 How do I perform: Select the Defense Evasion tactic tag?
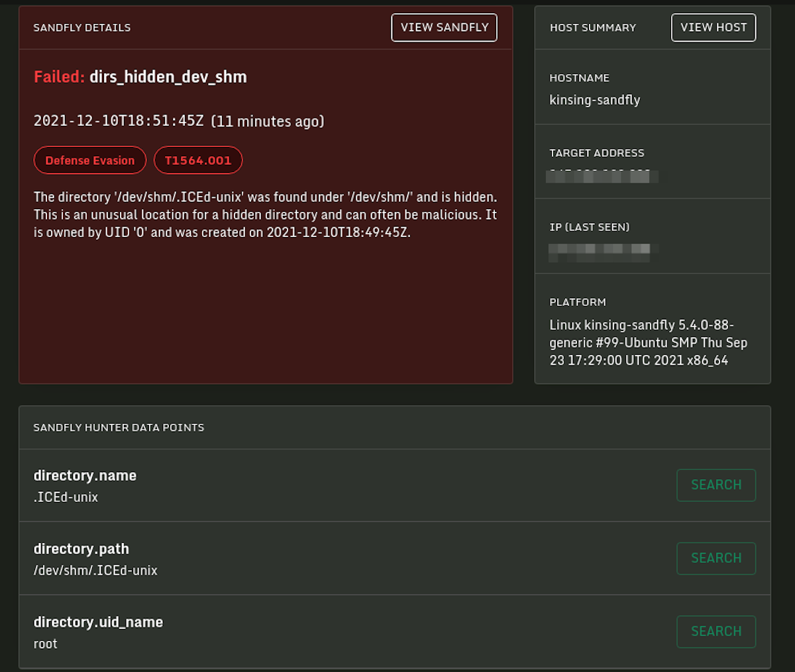[x=89, y=160]
